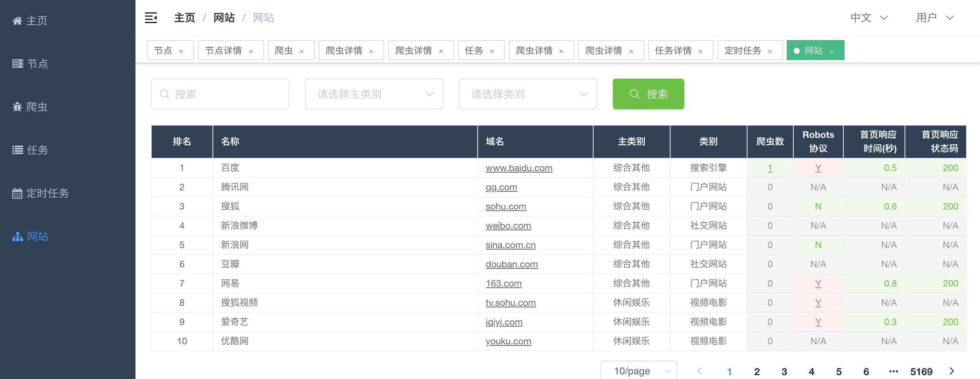Close the 节点 tab
The width and height of the screenshot is (980, 379).
coord(181,51)
